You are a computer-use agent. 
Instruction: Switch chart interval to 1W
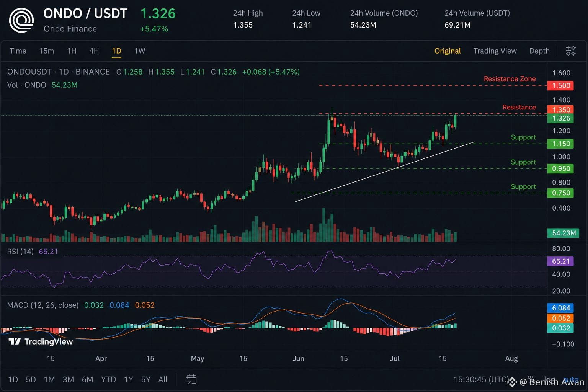pos(140,51)
